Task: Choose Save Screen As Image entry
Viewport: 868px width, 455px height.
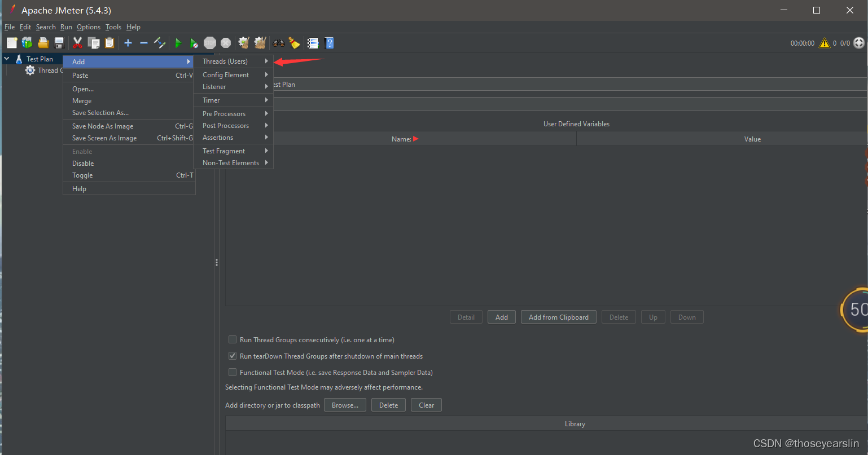Action: coord(129,138)
